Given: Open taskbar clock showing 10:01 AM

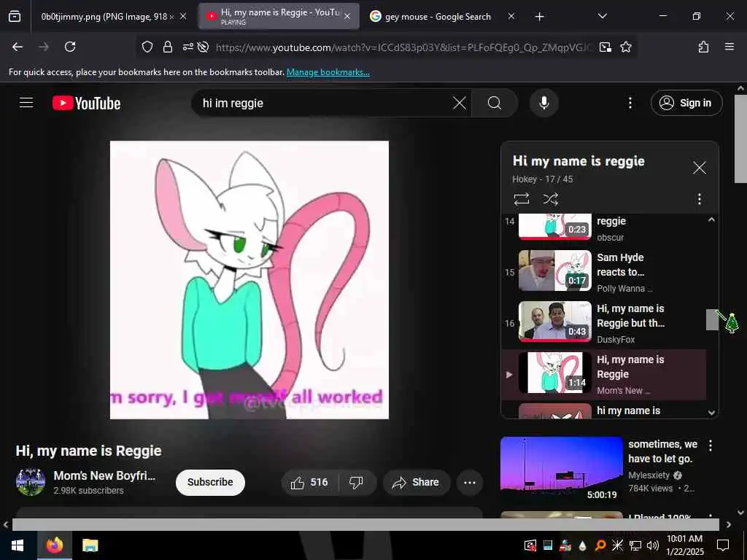Looking at the screenshot, I should tap(684, 545).
